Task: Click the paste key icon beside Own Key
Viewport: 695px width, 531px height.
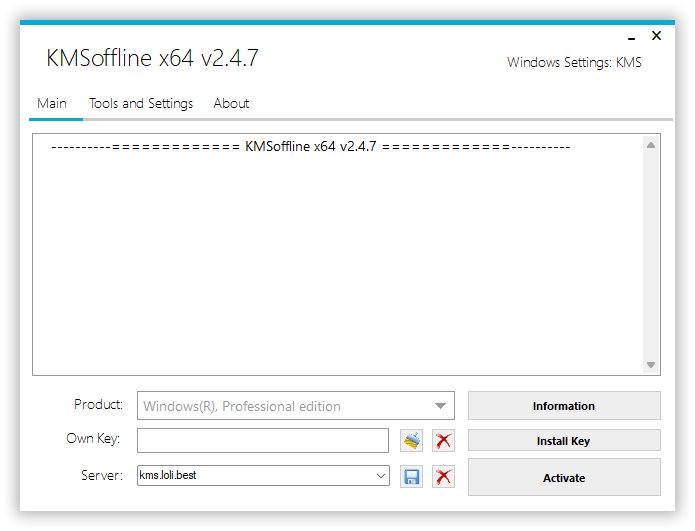Action: point(411,441)
